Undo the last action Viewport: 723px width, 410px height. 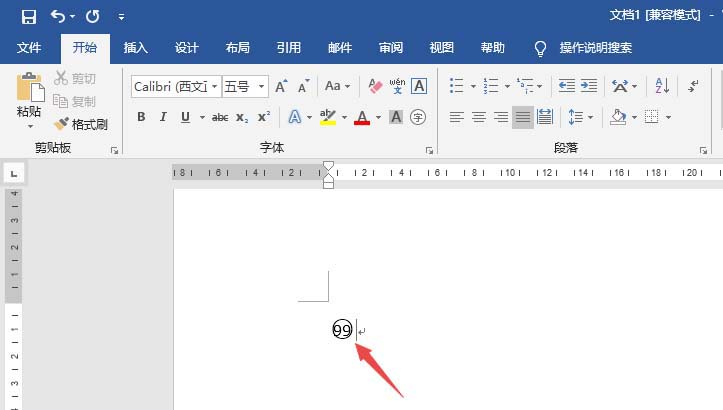[58, 17]
